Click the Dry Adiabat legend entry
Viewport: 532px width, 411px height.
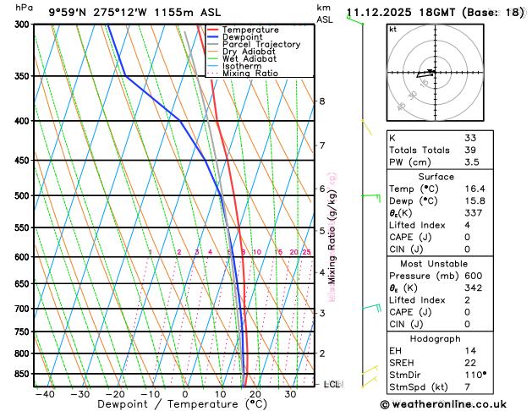click(x=241, y=52)
